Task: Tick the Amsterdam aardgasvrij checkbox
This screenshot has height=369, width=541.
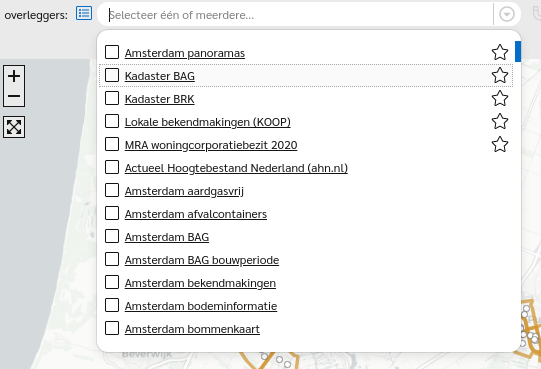Action: point(112,190)
